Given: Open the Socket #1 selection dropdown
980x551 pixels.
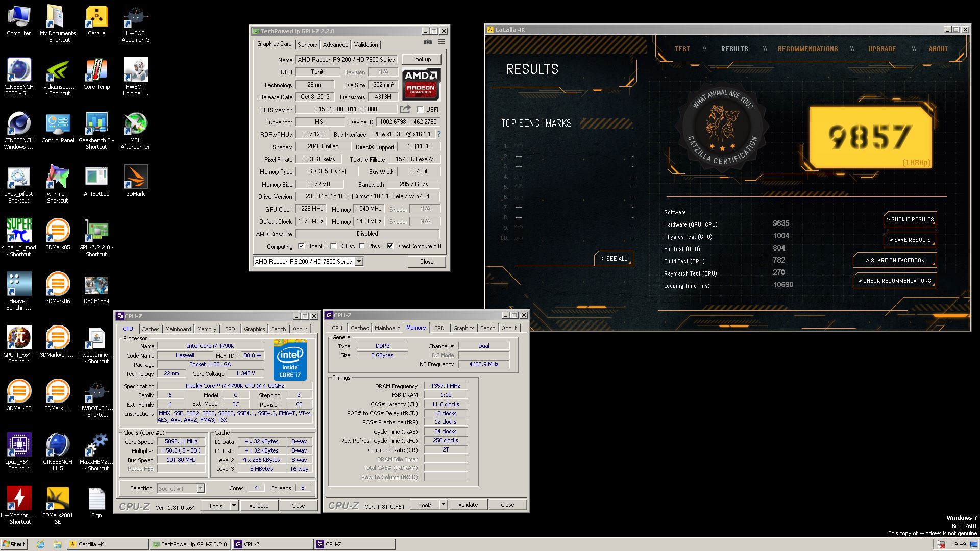Looking at the screenshot, I should [x=200, y=488].
